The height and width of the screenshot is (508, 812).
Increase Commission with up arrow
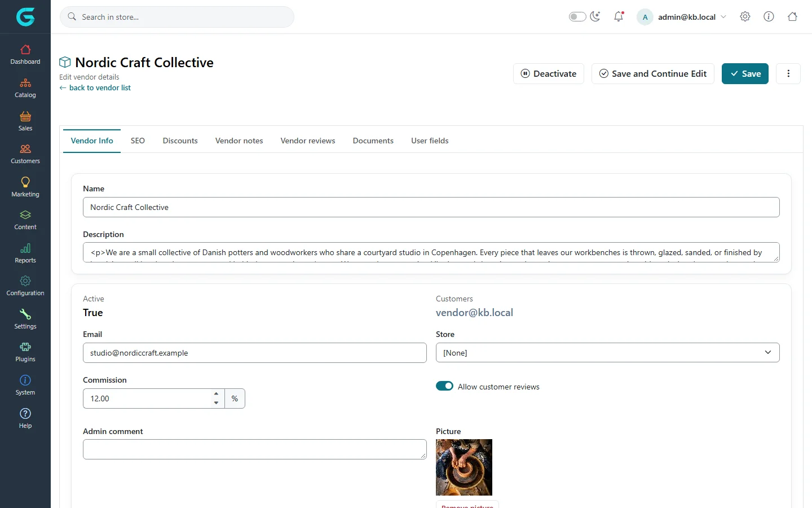pyautogui.click(x=216, y=393)
